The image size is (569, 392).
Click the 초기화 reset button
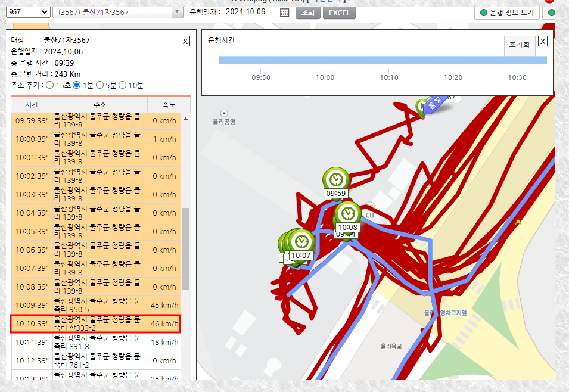coord(518,45)
